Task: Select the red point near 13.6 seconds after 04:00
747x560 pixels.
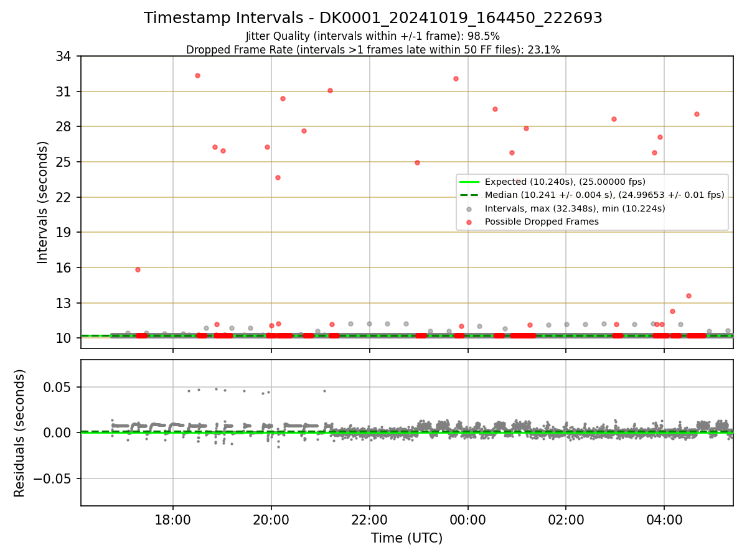Action: (x=688, y=296)
